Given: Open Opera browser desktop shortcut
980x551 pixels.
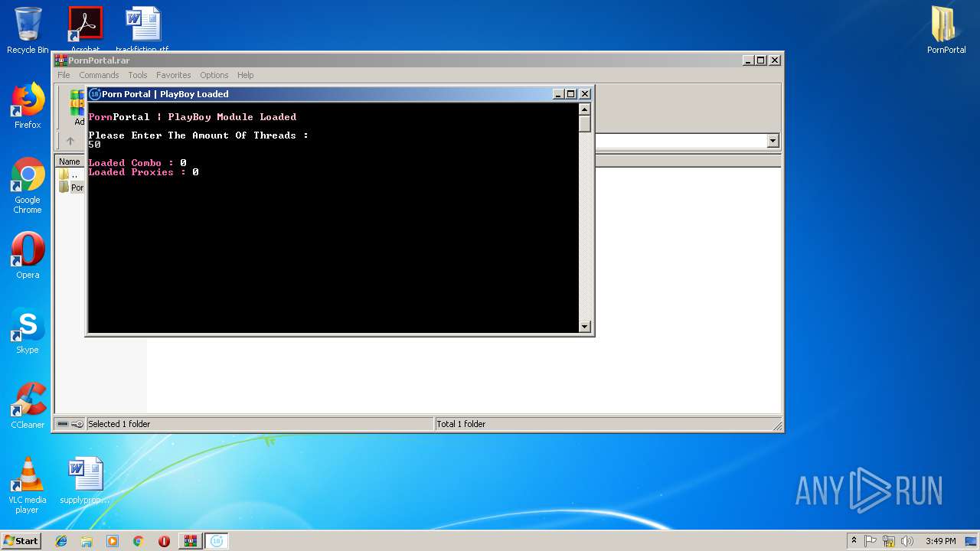Looking at the screenshot, I should click(x=28, y=255).
